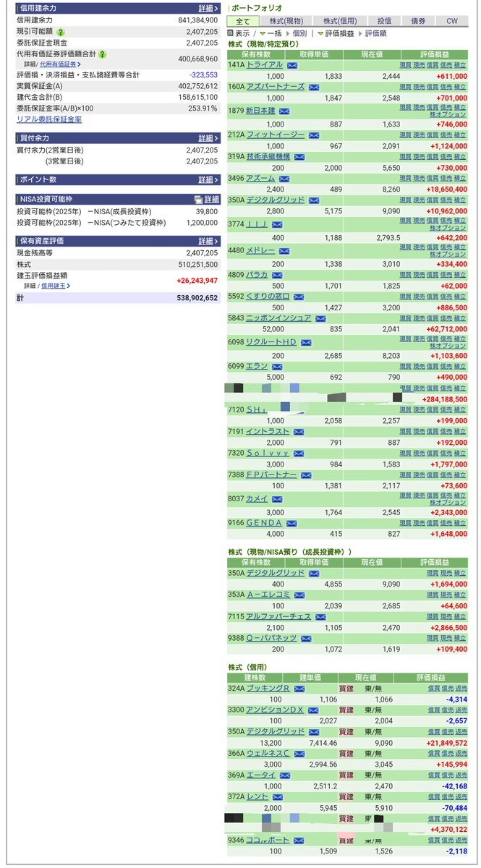Click the envelope icon next to 新日本建
This screenshot has width=481, height=868.
coord(284,111)
